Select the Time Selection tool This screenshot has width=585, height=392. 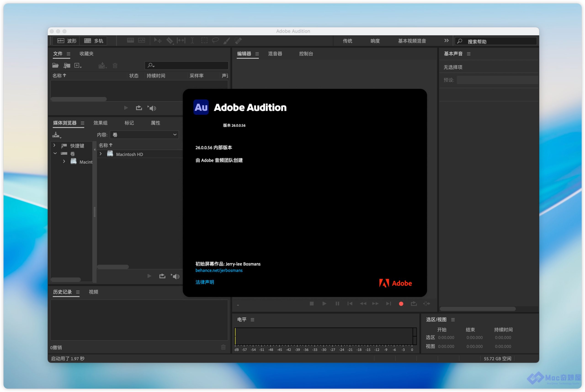point(192,40)
